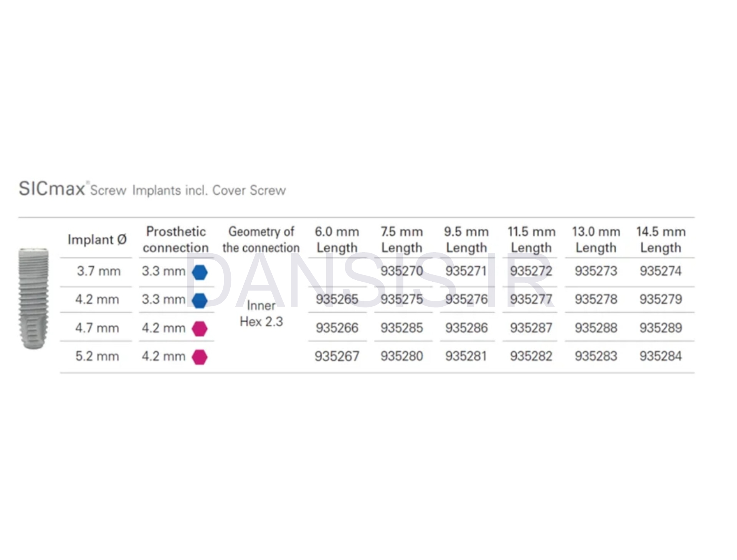Image resolution: width=737 pixels, height=560 pixels.
Task: Click article number 935284
Action: click(661, 356)
